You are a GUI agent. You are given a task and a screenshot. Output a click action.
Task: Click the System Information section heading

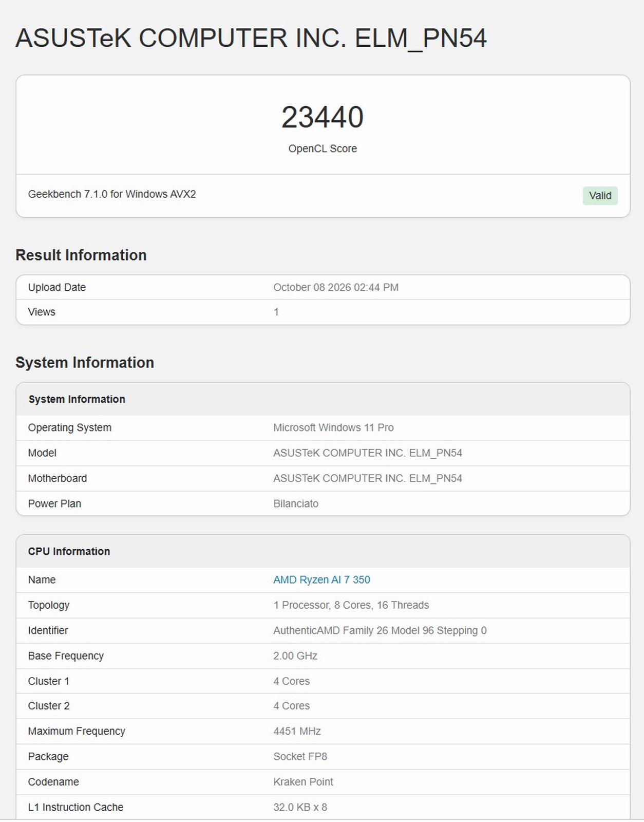[x=85, y=362]
